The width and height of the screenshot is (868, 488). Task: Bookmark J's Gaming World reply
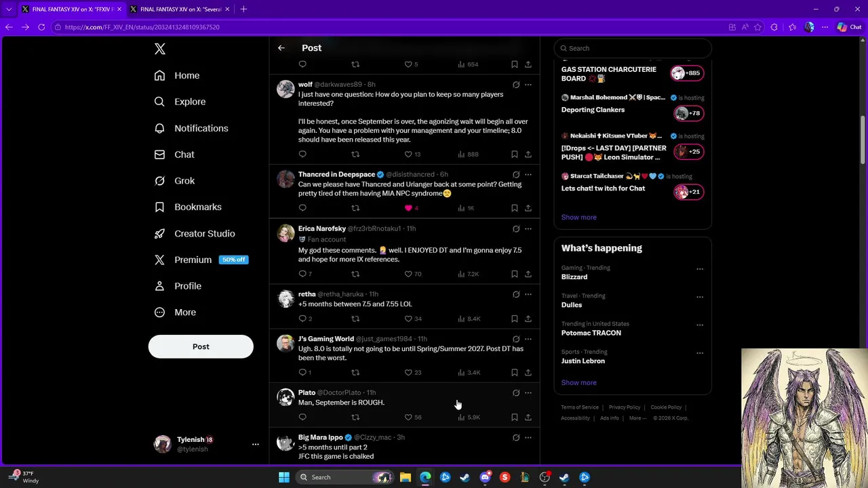[x=515, y=373]
